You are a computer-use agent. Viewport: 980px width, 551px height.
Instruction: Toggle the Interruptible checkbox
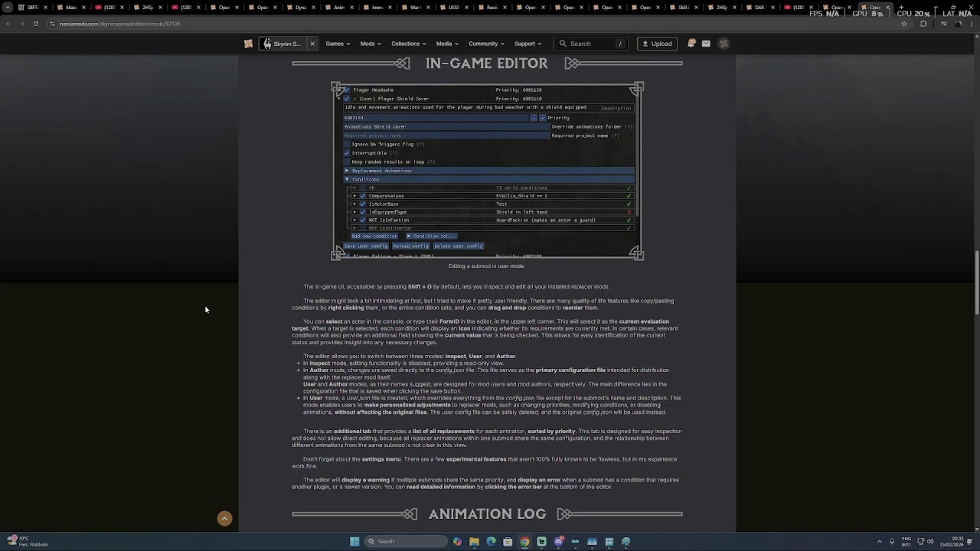click(x=347, y=153)
